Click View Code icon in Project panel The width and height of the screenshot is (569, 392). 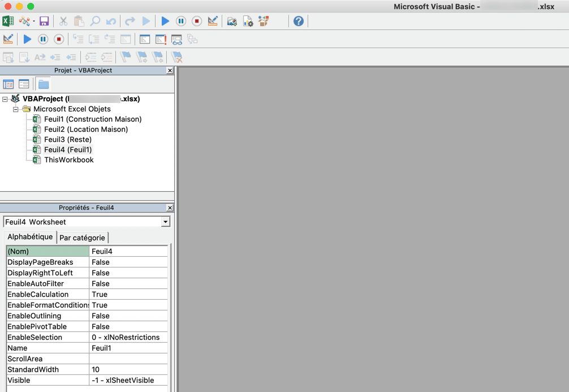tap(8, 84)
